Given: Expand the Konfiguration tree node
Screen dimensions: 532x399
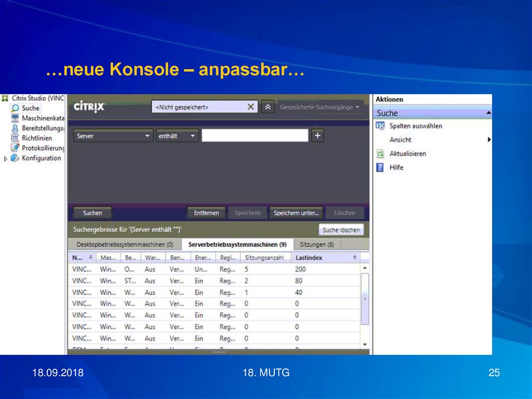Looking at the screenshot, I should point(5,158).
